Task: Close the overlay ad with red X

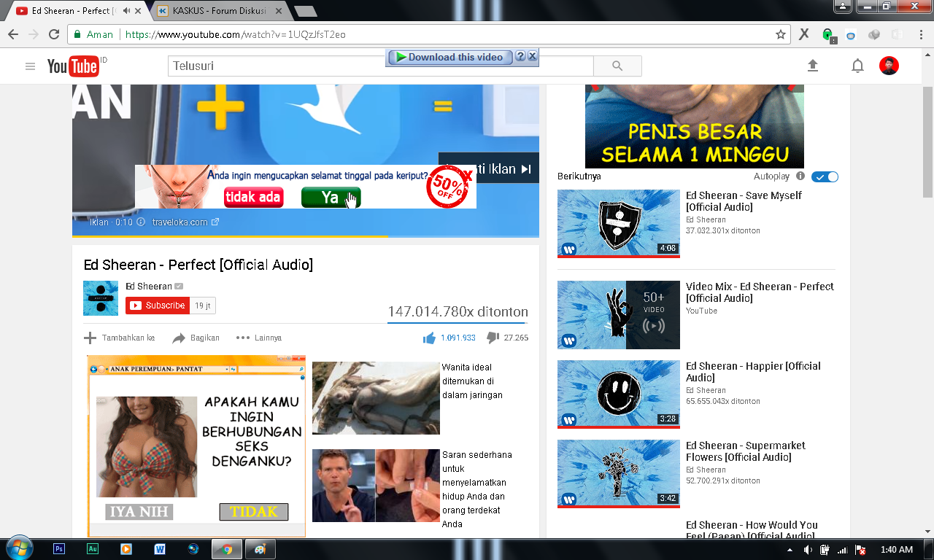Action: click(468, 174)
